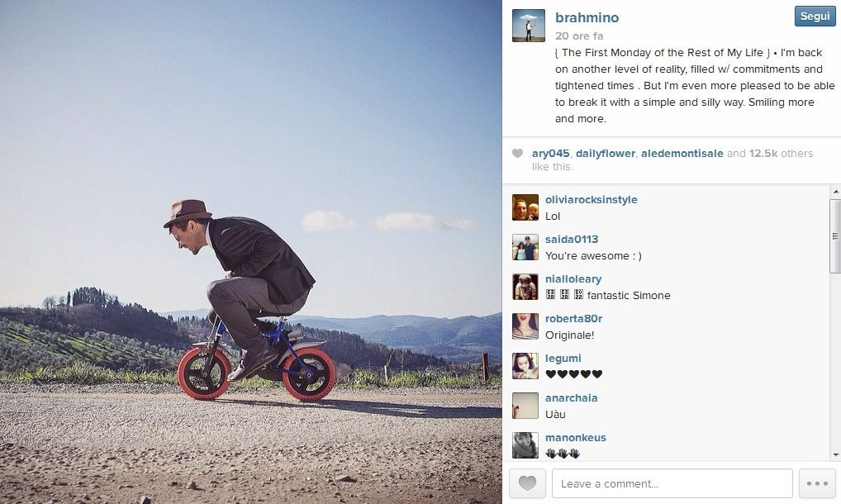The height and width of the screenshot is (504, 841).
Task: Click the comments scrollbar thumb
Action: 835,236
